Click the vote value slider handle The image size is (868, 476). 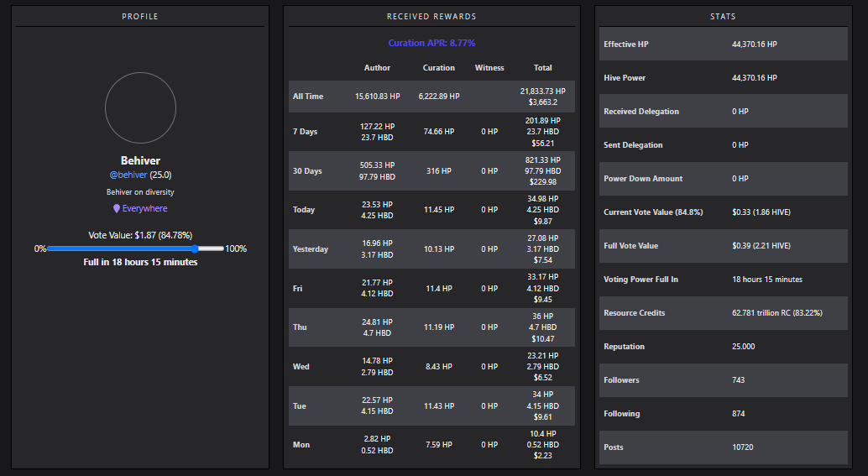point(195,248)
